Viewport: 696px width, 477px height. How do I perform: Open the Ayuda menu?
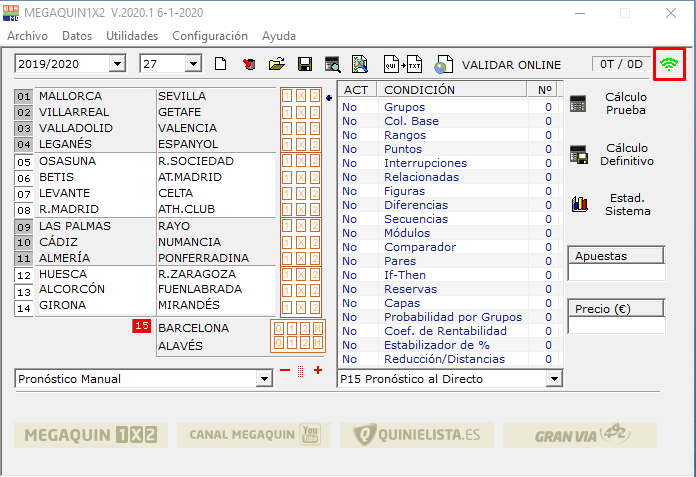(279, 36)
